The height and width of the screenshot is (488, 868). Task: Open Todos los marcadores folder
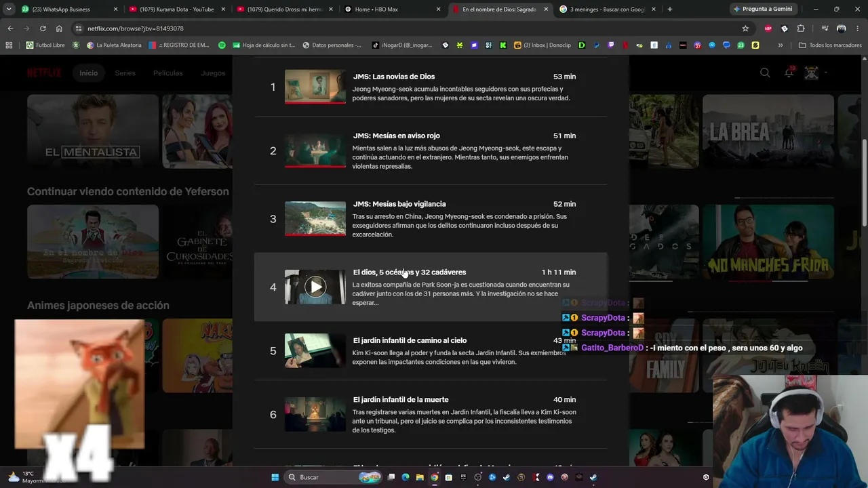(830, 45)
